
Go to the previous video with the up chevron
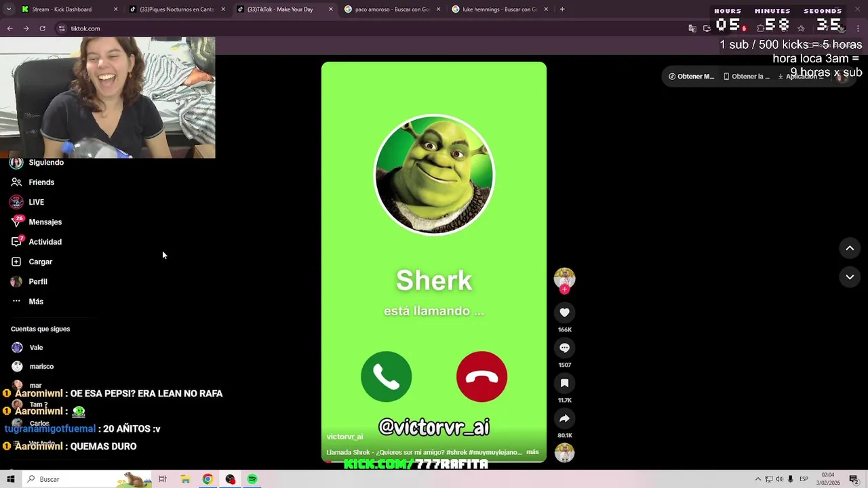point(850,248)
